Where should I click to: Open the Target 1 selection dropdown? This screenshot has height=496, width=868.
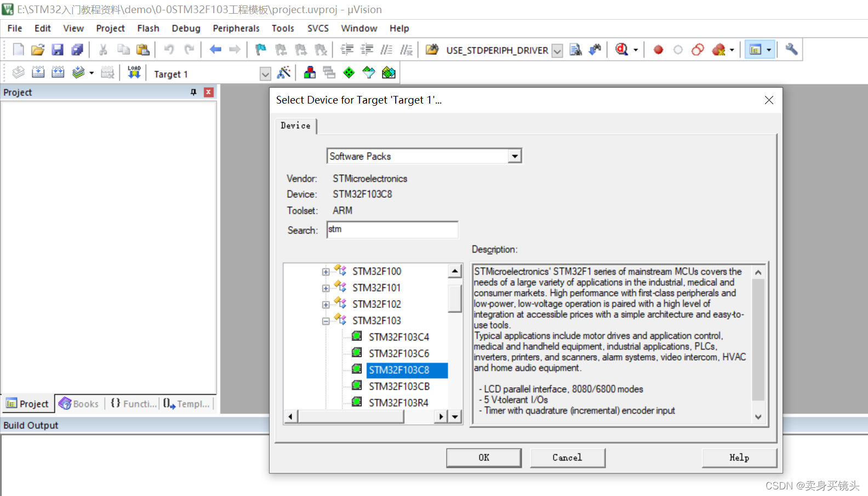265,74
